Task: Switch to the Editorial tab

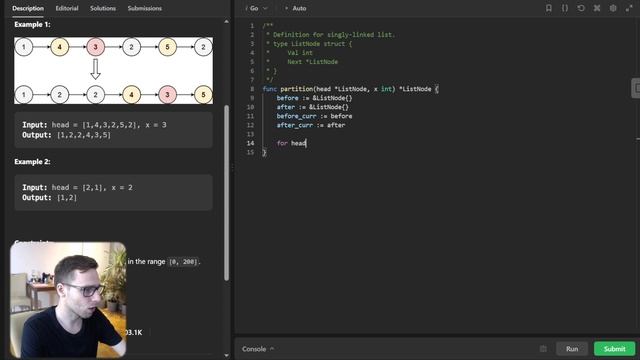Action: pyautogui.click(x=67, y=8)
